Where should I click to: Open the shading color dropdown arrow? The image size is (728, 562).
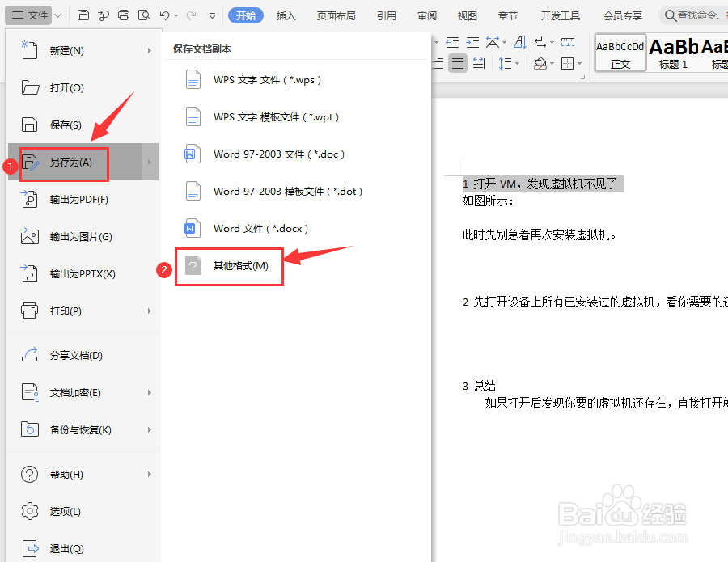tap(552, 64)
